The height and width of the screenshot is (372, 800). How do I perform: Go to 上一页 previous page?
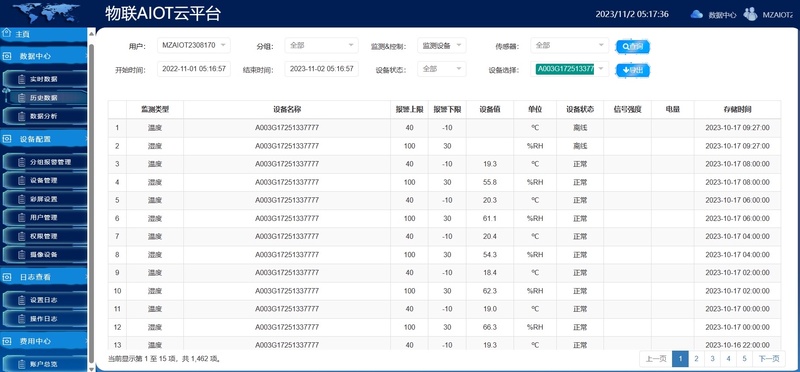656,359
